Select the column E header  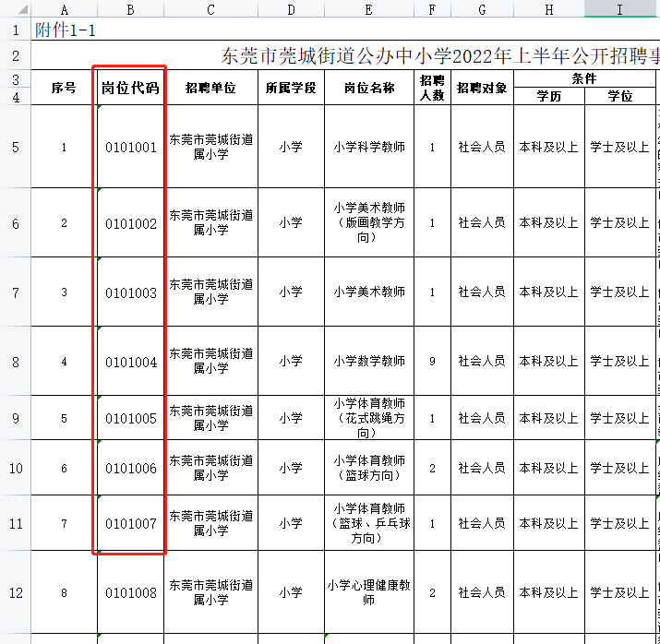(x=369, y=8)
